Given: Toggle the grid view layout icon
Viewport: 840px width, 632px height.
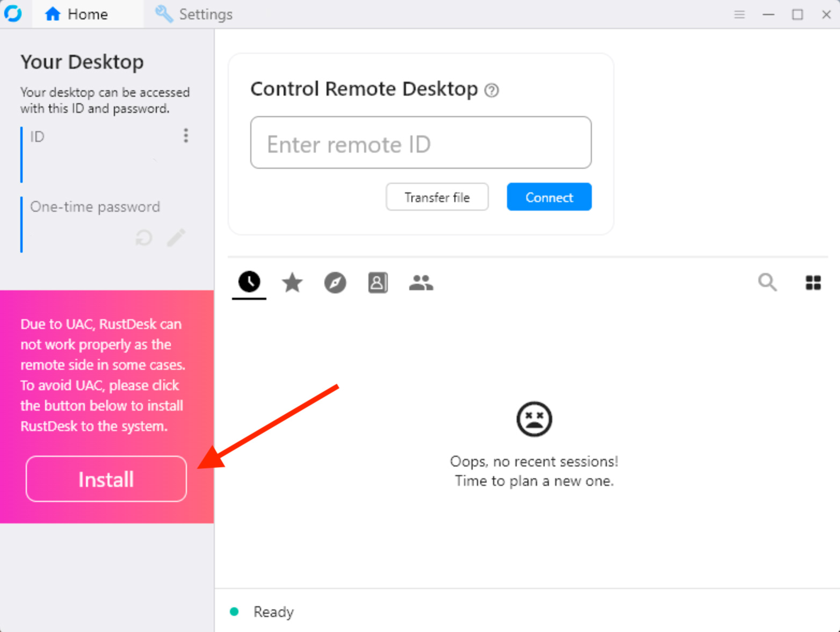Looking at the screenshot, I should [813, 283].
